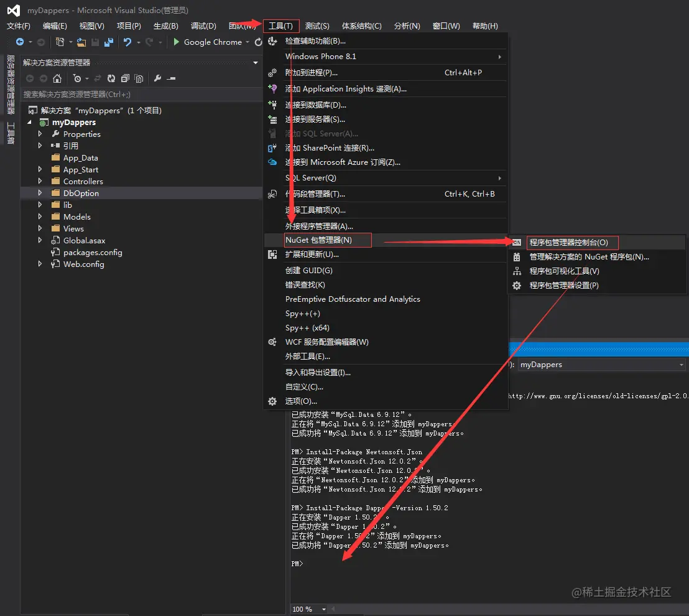689x616 pixels.
Task: Open the 100 % zoom dropdown
Action: coord(324,609)
